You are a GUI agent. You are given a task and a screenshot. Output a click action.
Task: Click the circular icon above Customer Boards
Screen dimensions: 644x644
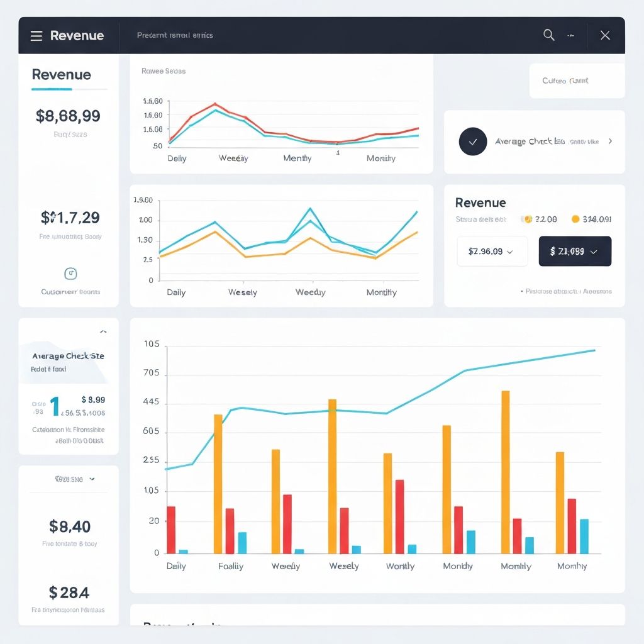[x=70, y=273]
